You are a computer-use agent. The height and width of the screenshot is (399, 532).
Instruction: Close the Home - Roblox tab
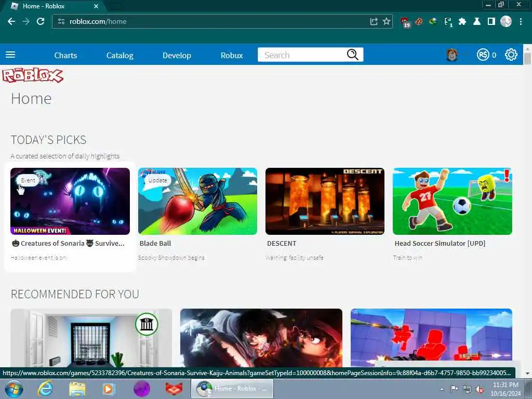click(x=96, y=6)
